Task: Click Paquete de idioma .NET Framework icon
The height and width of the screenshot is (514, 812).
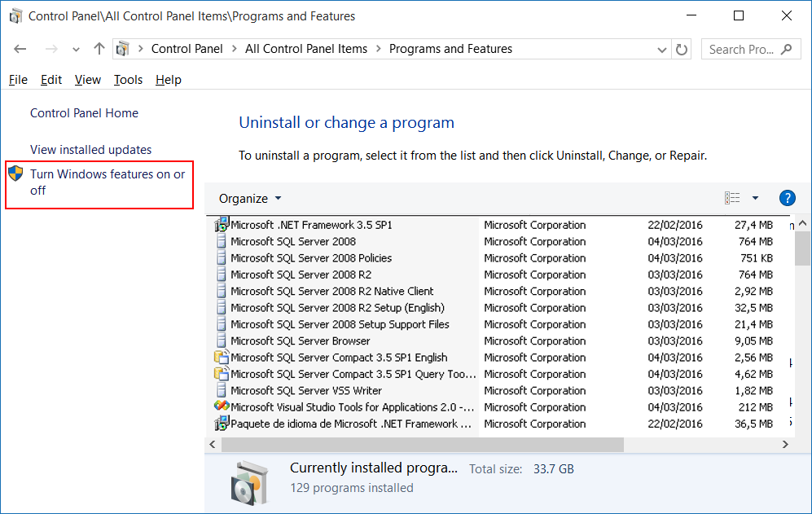Action: point(222,424)
